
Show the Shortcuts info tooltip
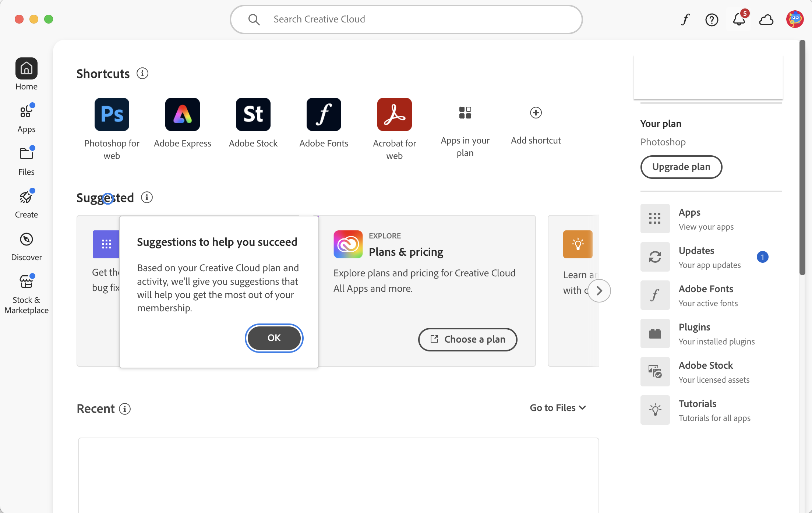click(x=142, y=74)
